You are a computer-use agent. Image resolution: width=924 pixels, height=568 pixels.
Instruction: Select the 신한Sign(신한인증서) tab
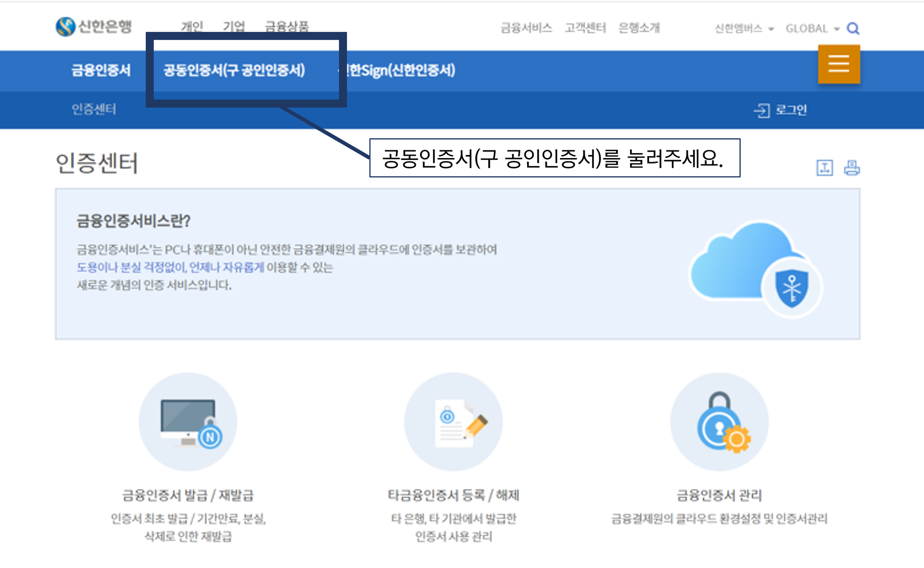[397, 70]
